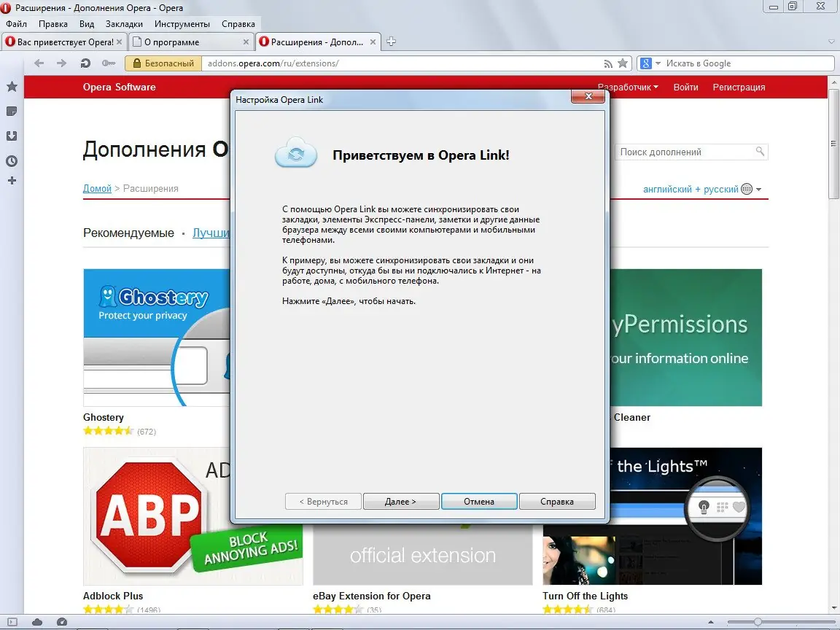Open Notes panel in sidebar

pos(12,112)
